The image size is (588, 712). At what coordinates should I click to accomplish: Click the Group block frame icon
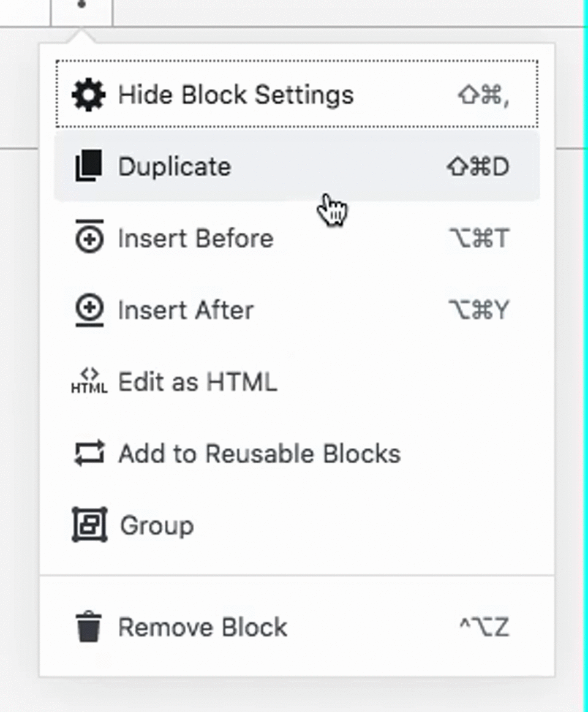89,525
